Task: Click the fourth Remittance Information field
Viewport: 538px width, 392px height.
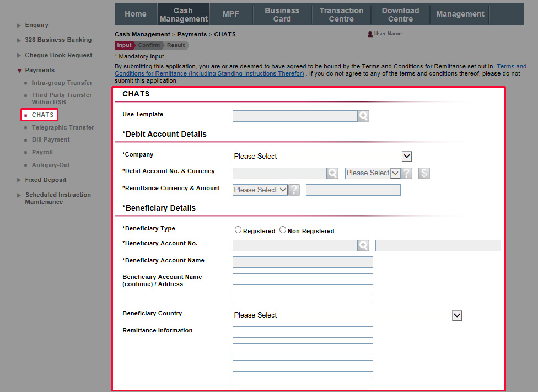Action: click(303, 382)
